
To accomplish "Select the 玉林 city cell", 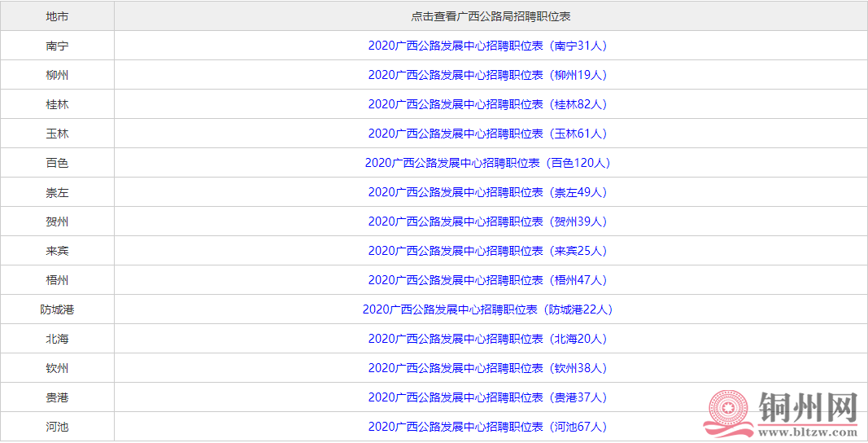I will tap(57, 134).
